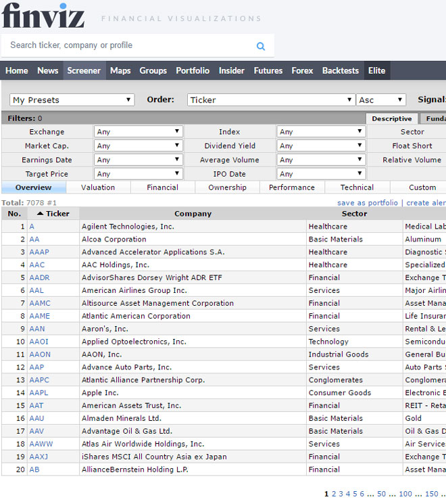Expand the Average Volume filter dropdown
Viewport: 446px width, 504px height.
tap(321, 160)
